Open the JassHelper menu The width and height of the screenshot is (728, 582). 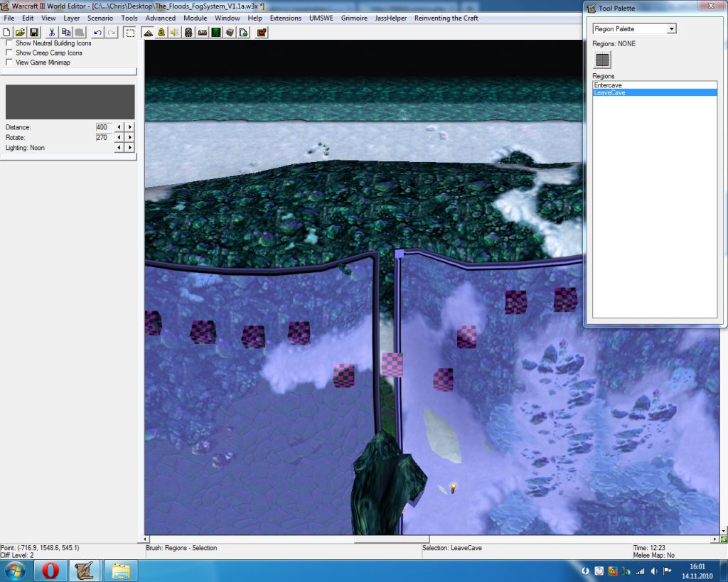tap(391, 18)
